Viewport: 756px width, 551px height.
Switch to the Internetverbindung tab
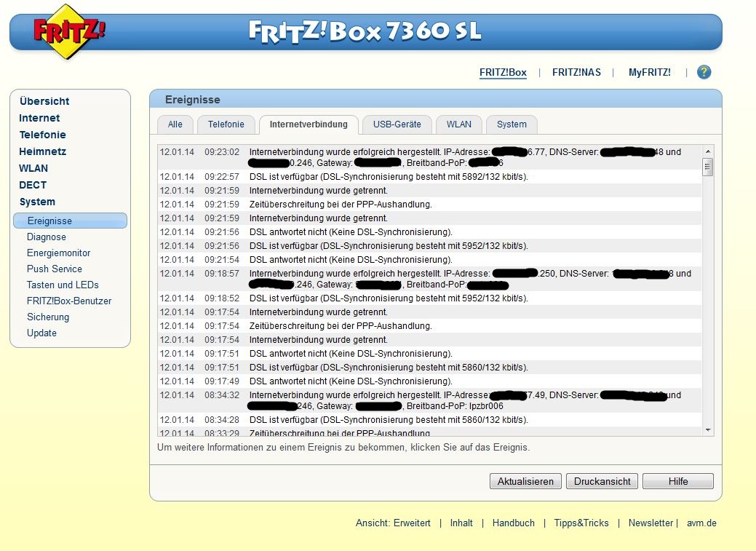(309, 124)
